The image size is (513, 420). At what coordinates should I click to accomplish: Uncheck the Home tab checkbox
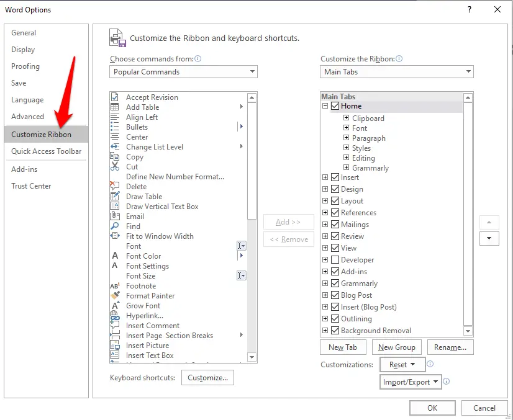click(x=335, y=106)
